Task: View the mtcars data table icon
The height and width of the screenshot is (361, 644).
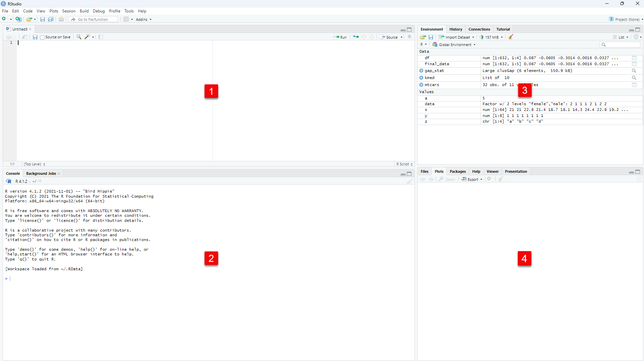Action: click(x=634, y=85)
